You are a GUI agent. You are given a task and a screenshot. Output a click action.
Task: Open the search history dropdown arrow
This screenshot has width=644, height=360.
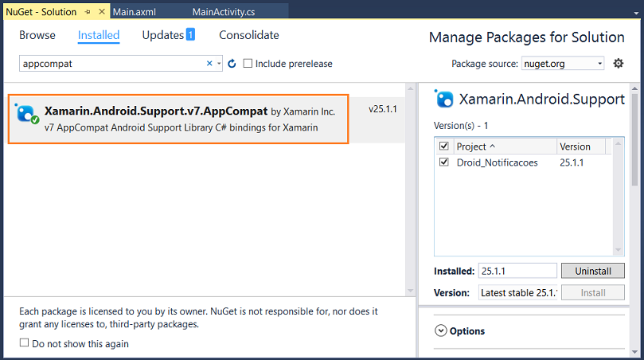pos(219,64)
